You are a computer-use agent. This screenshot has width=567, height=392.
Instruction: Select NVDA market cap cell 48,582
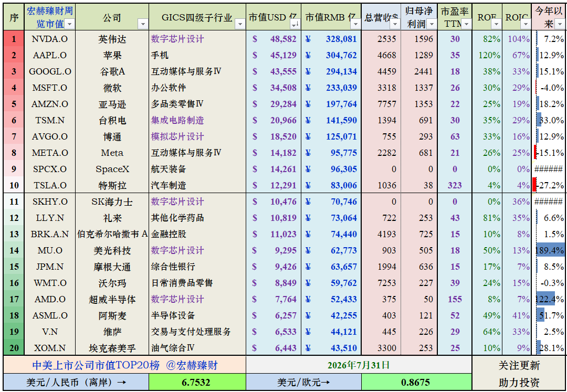(274, 39)
